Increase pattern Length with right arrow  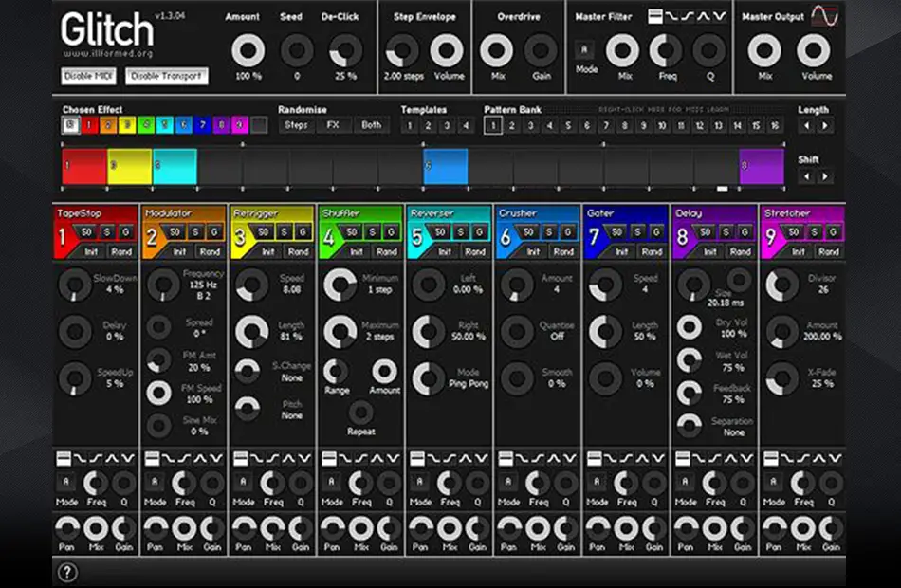(x=825, y=125)
